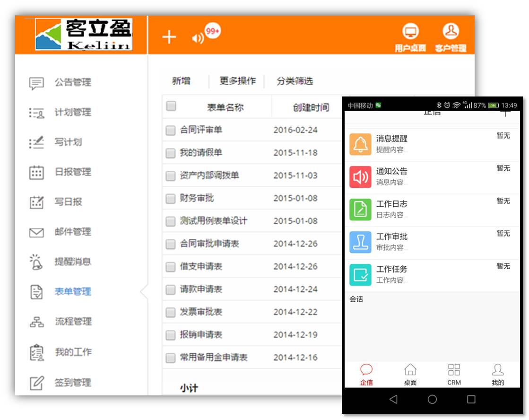Tap the 通知公告 red speaker icon
This screenshot has width=529, height=420.
click(x=360, y=177)
